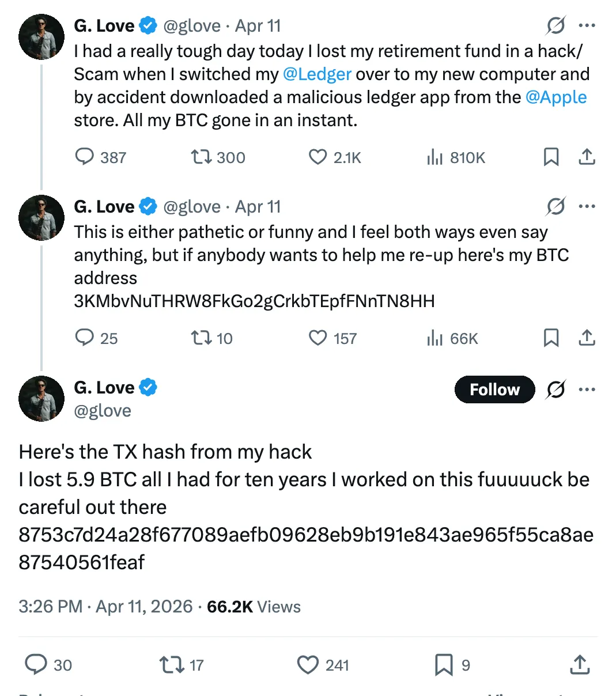The height and width of the screenshot is (696, 616).
Task: Follow the G. Love account
Action: coord(494,389)
